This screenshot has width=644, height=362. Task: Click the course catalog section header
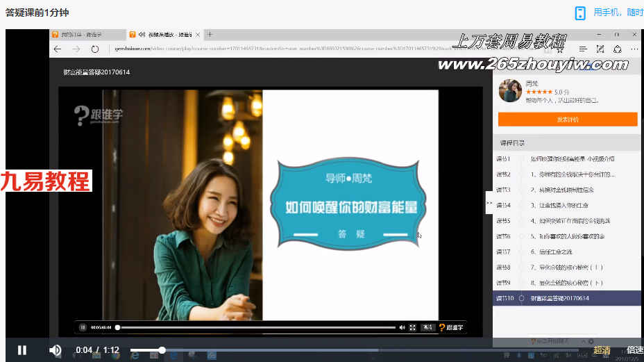tap(567, 143)
